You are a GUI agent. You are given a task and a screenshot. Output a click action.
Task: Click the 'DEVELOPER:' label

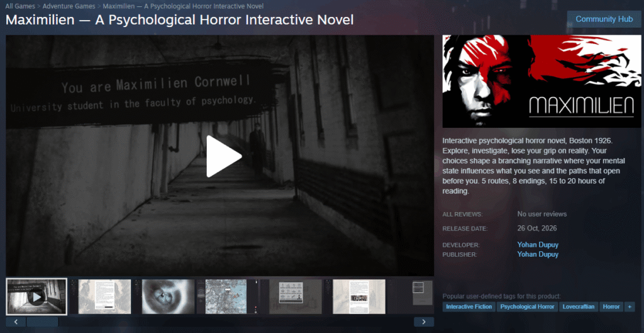pos(461,246)
